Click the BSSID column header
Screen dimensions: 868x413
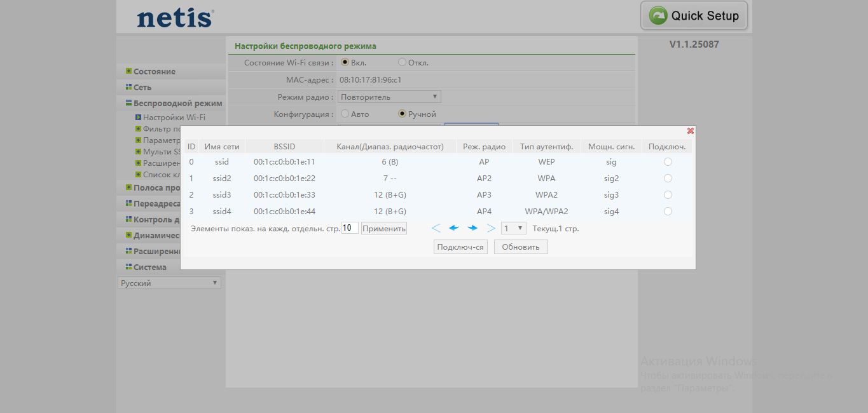point(285,147)
